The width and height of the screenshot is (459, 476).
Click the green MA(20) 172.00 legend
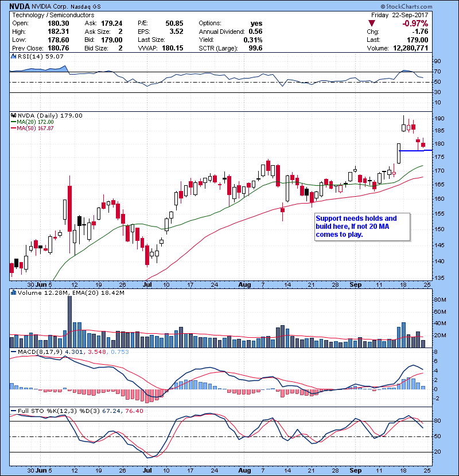pyautogui.click(x=32, y=122)
